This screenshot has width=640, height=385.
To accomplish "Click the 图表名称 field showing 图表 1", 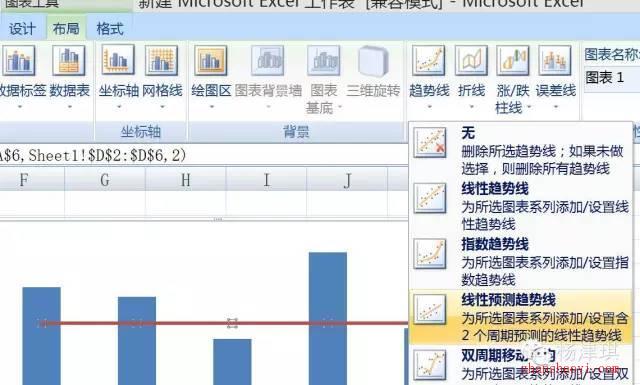I will coord(611,78).
